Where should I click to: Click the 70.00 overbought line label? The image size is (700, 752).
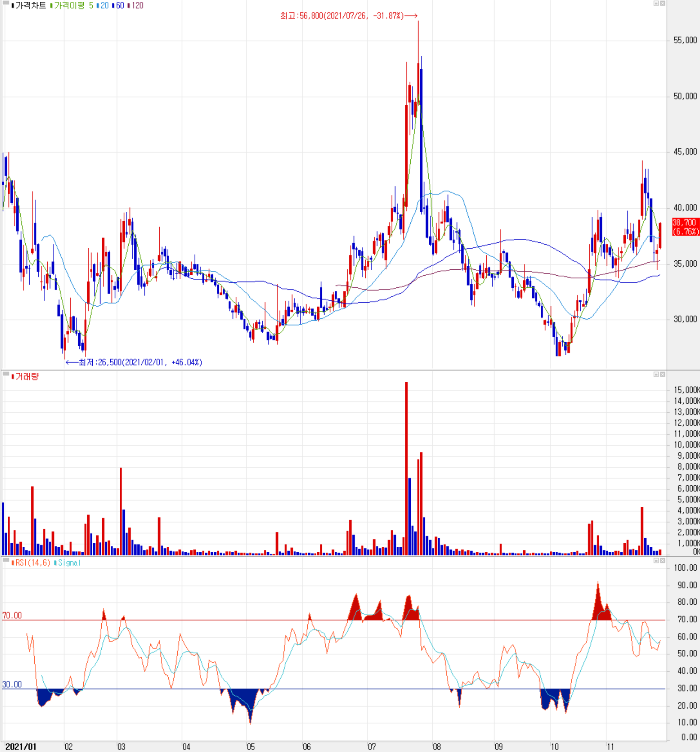pos(12,615)
